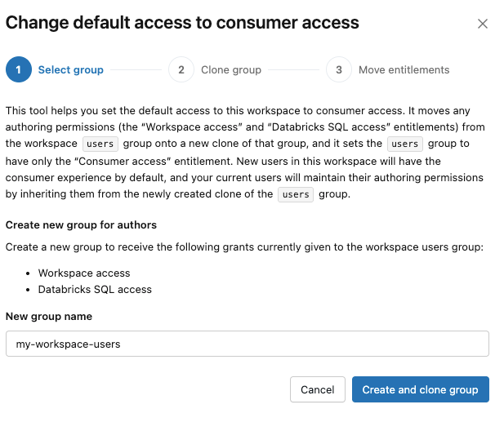Screen dimensions: 504x422
Task: Go to the 'Clone group' step
Action: pyautogui.click(x=231, y=69)
